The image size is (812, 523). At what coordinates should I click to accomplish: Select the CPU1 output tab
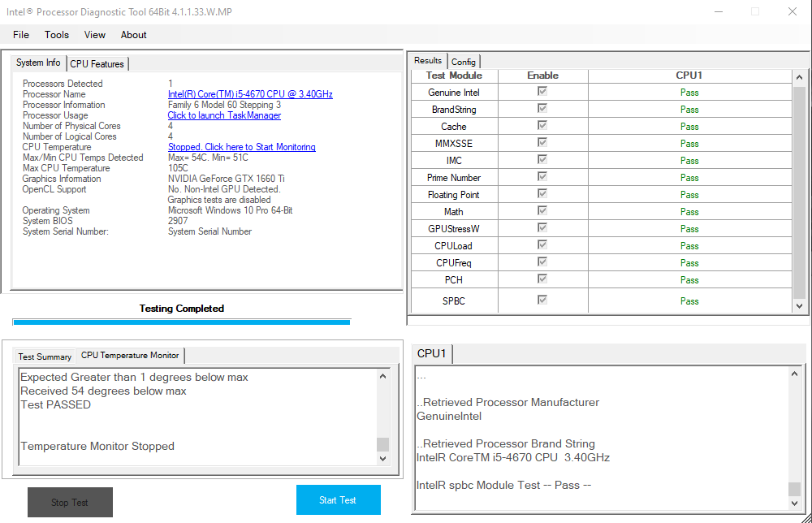(x=431, y=353)
